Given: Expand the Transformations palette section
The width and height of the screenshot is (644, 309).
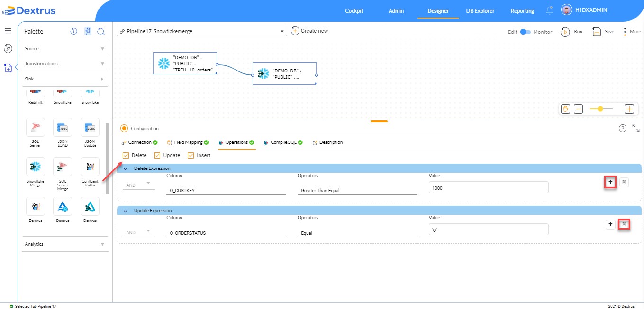Looking at the screenshot, I should 65,64.
